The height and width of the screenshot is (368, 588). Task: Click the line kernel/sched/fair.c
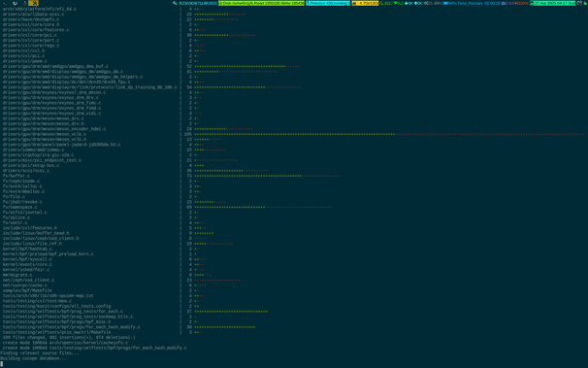click(x=26, y=270)
